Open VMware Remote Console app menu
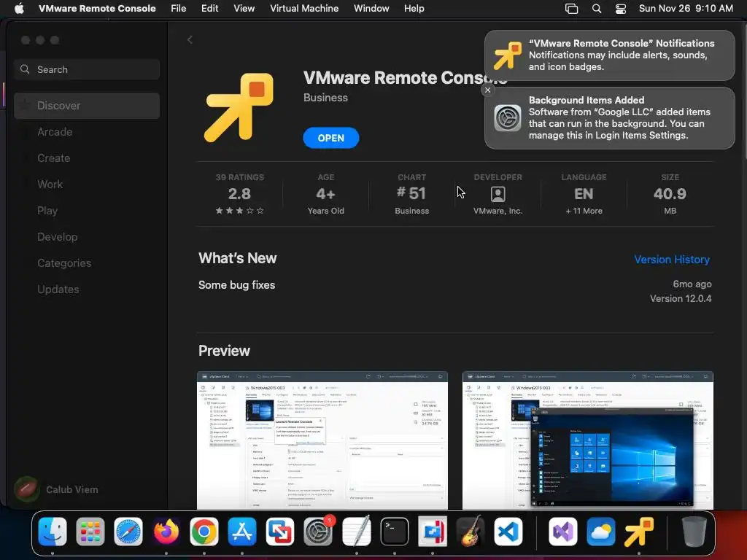 click(97, 8)
